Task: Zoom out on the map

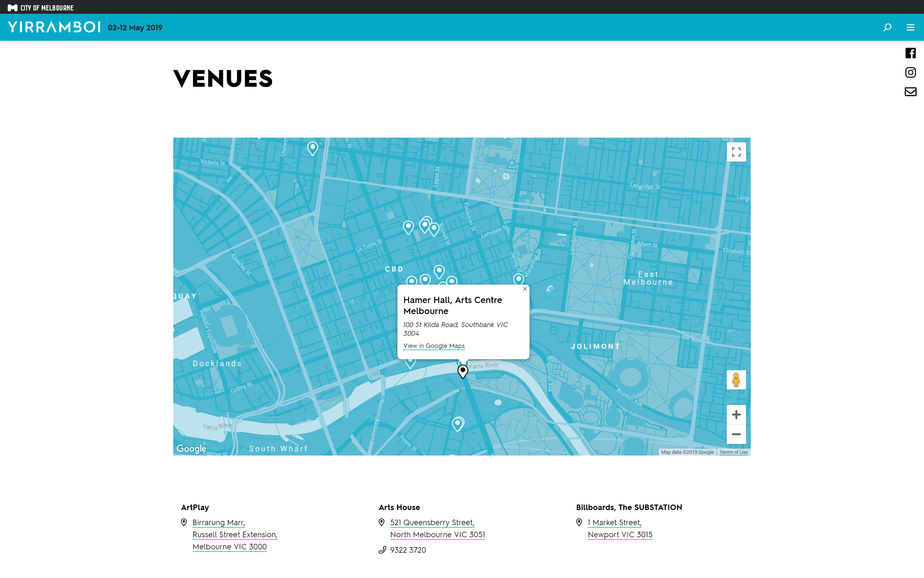Action: (x=736, y=434)
